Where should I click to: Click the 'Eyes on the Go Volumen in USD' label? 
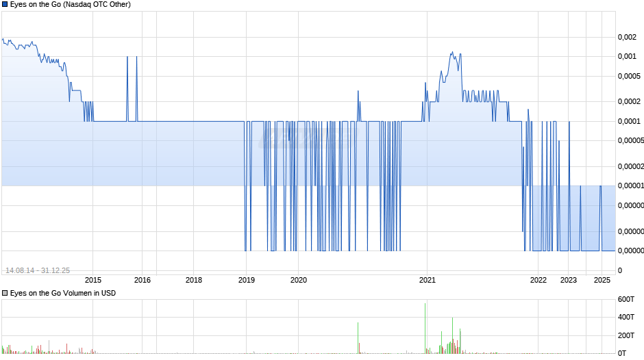(63, 293)
